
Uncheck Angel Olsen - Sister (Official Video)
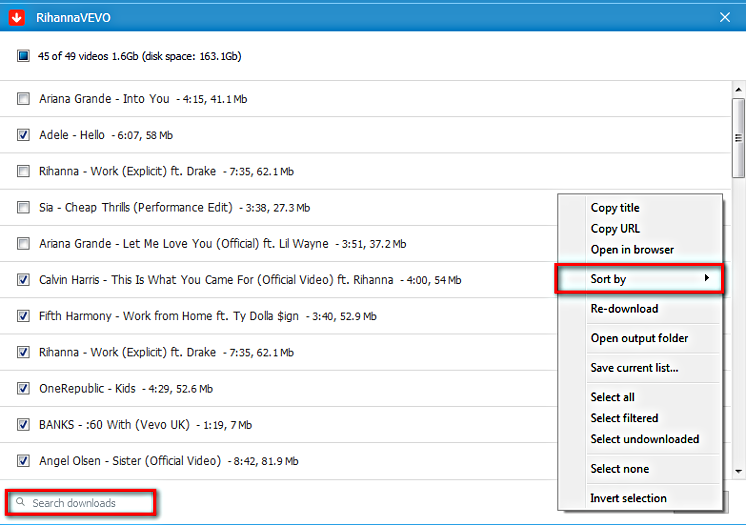[23, 461]
